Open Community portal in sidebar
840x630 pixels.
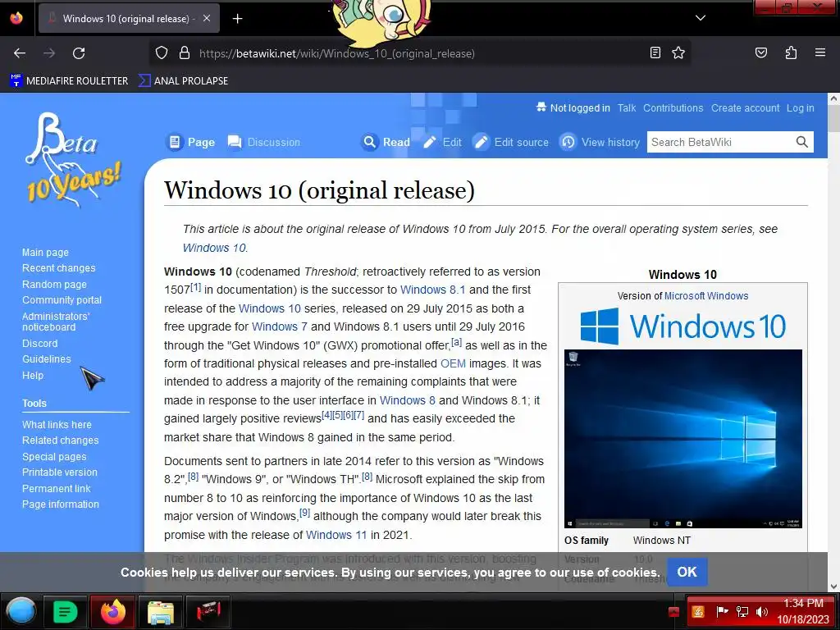pyautogui.click(x=62, y=300)
